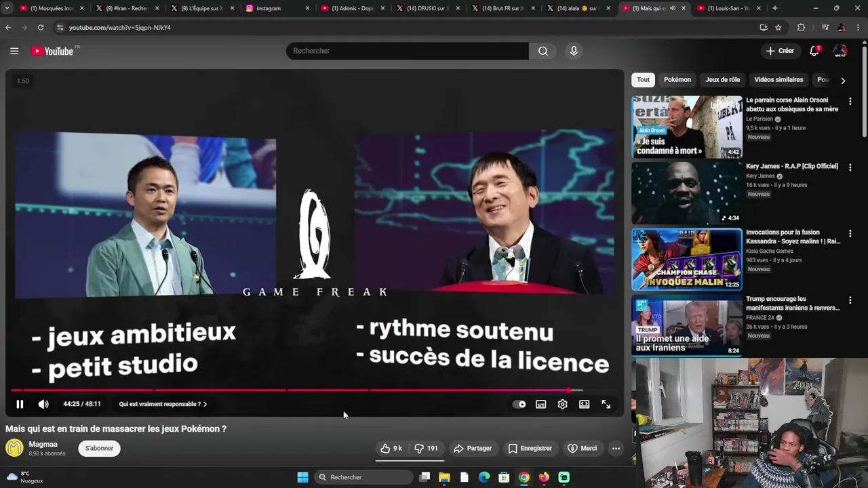Go back to the previous page
This screenshot has width=868, height=488.
(8, 27)
